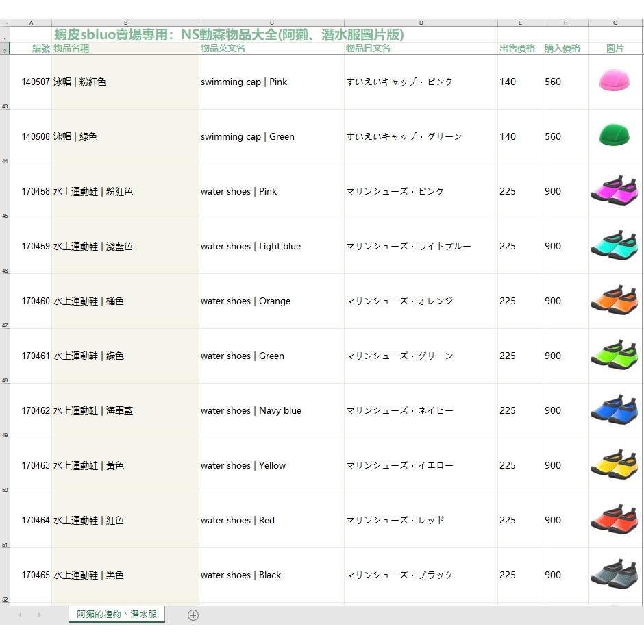The width and height of the screenshot is (644, 644).
Task: Click the 購入價格 header cell
Action: 565,49
